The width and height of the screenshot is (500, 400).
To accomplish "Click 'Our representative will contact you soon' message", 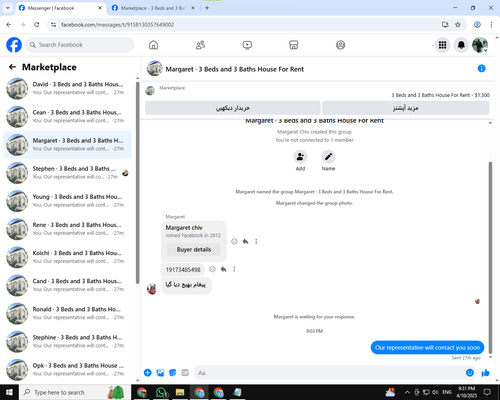I will click(427, 347).
